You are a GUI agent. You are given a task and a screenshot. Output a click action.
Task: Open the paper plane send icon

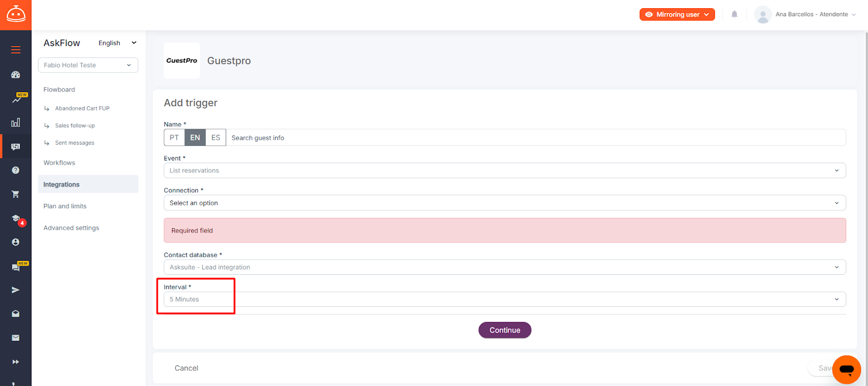tap(16, 290)
